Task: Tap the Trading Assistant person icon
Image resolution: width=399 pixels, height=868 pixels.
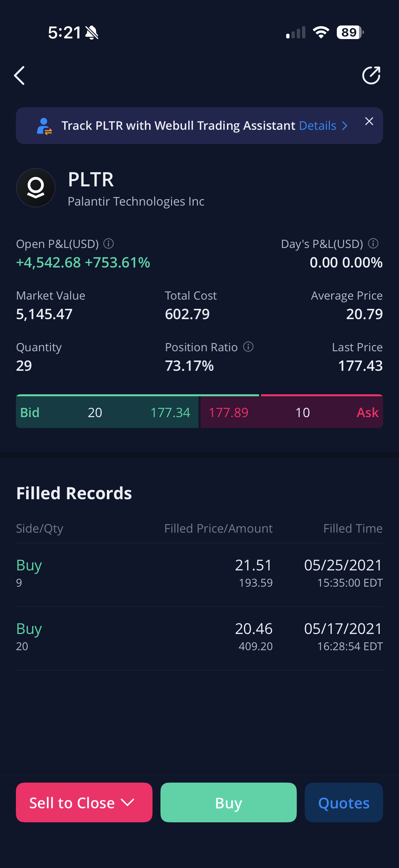Action: (x=44, y=126)
